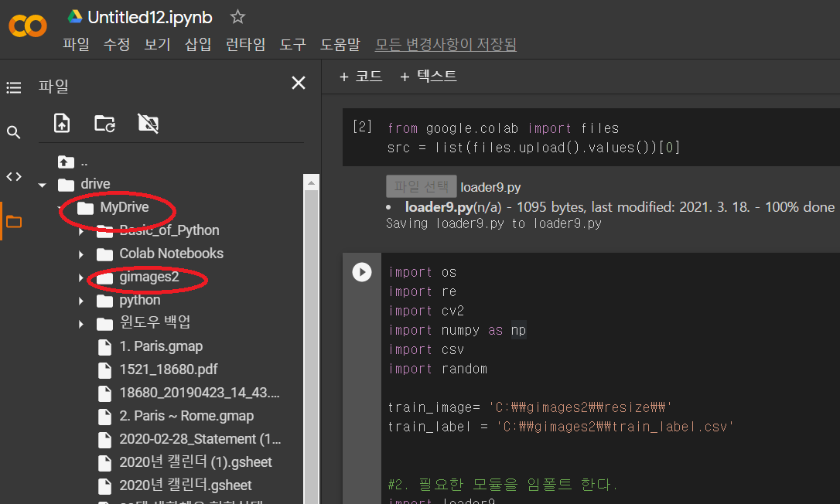The image size is (840, 504).
Task: Run the code cell play button
Action: tap(362, 272)
